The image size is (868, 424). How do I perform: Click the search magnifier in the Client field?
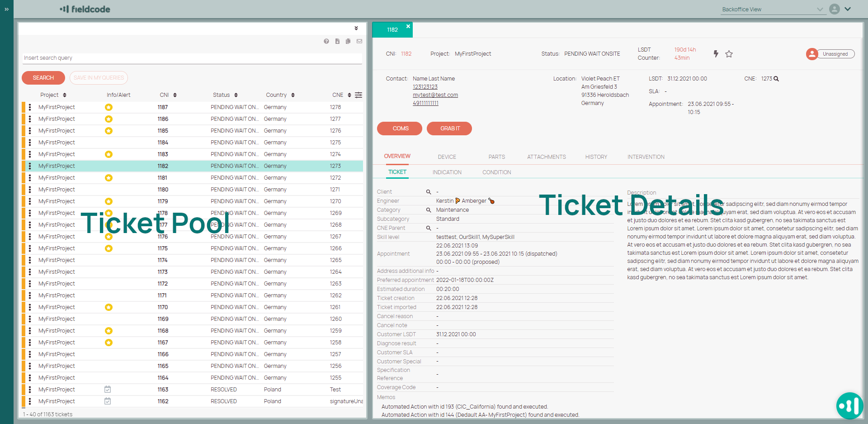pyautogui.click(x=429, y=191)
